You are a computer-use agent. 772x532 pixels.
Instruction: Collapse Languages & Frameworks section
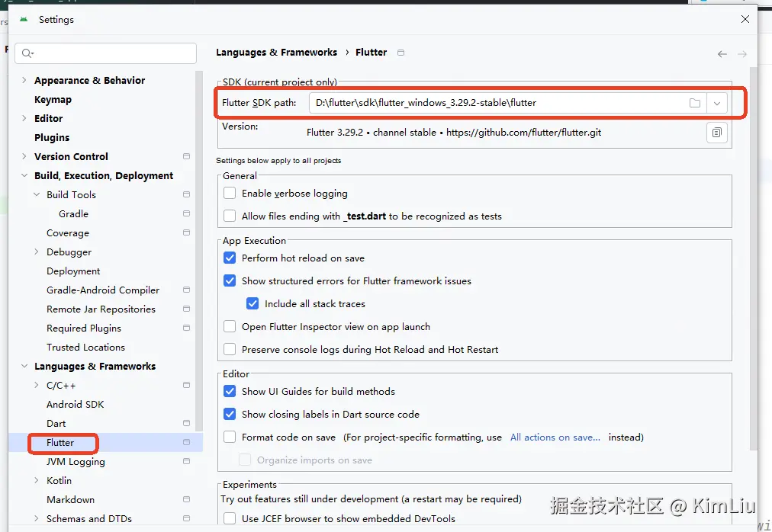(24, 366)
